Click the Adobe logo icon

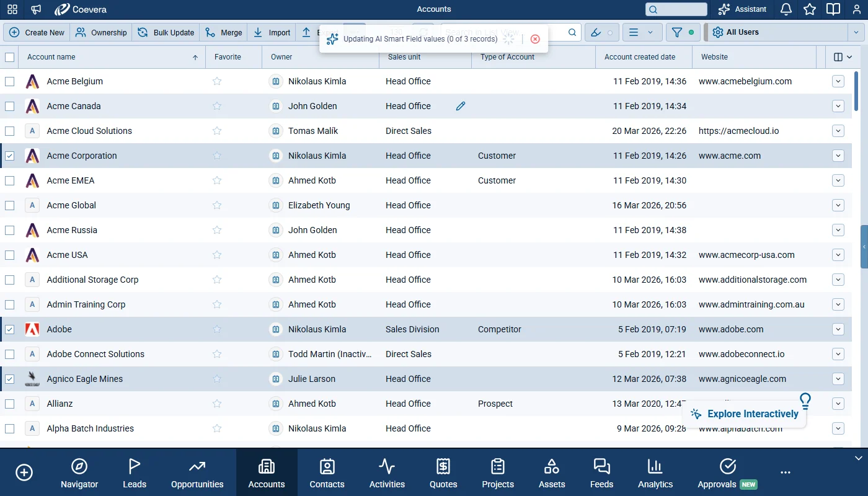32,329
